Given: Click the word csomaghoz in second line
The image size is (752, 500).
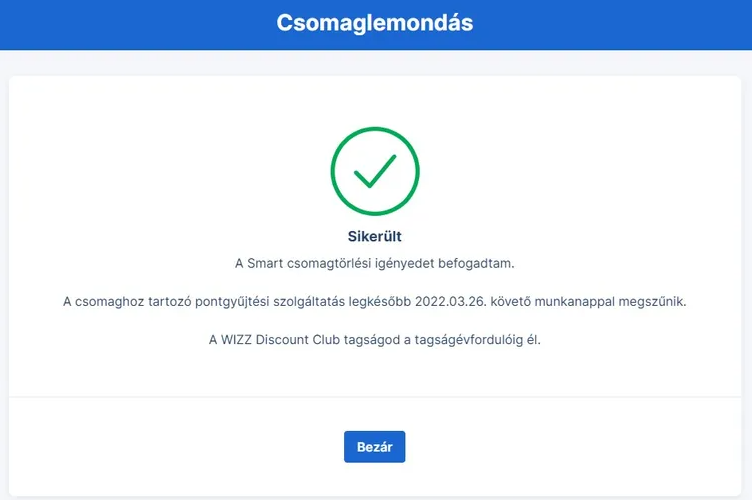Looking at the screenshot, I should (x=108, y=301).
